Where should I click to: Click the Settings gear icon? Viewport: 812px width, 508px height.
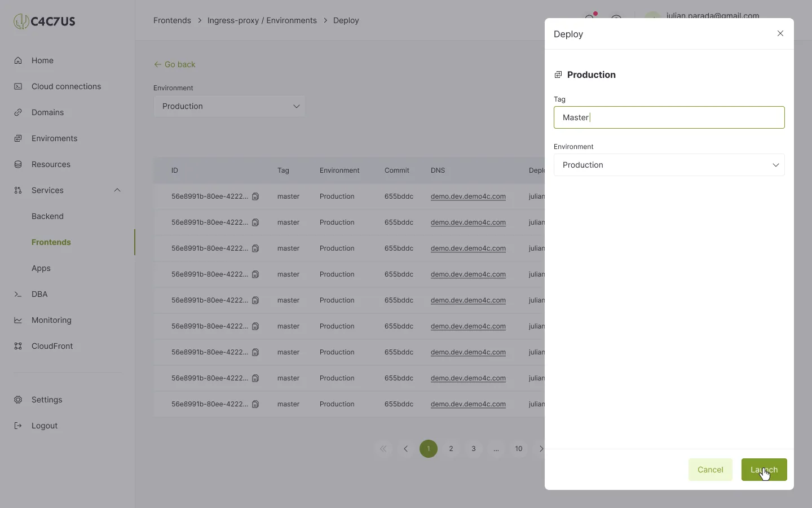pyautogui.click(x=18, y=400)
